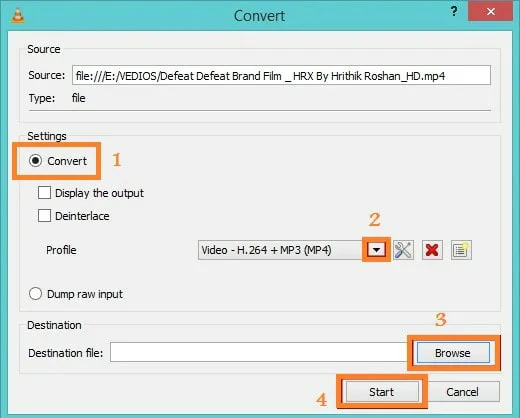Screen dimensions: 520x418
Task: Start the conversion
Action: (382, 392)
